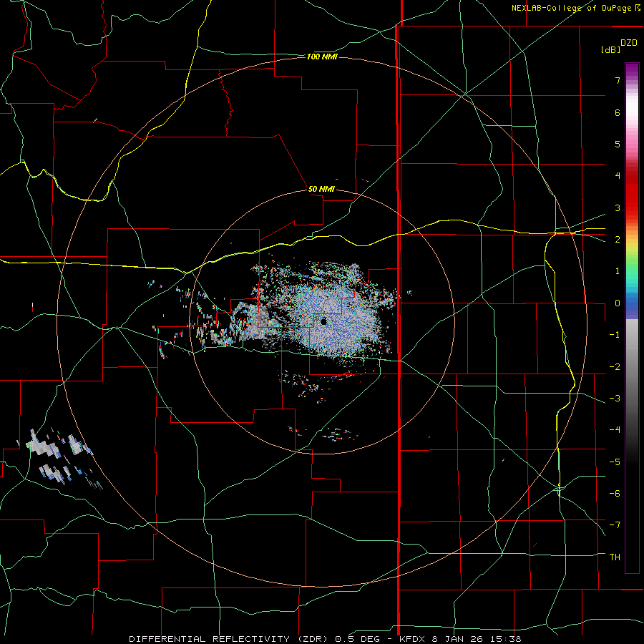
Task: Click the -7 value on color scale
Action: pyautogui.click(x=615, y=525)
